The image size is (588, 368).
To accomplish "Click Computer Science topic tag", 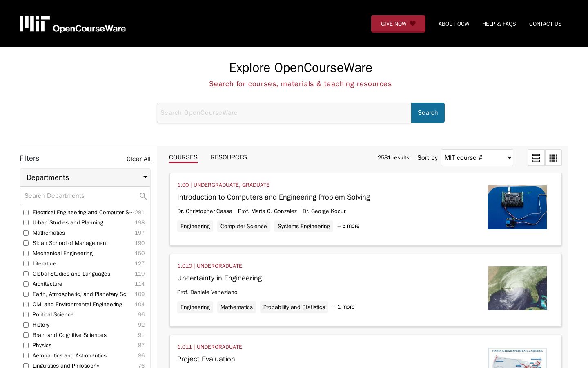I will click(x=244, y=226).
